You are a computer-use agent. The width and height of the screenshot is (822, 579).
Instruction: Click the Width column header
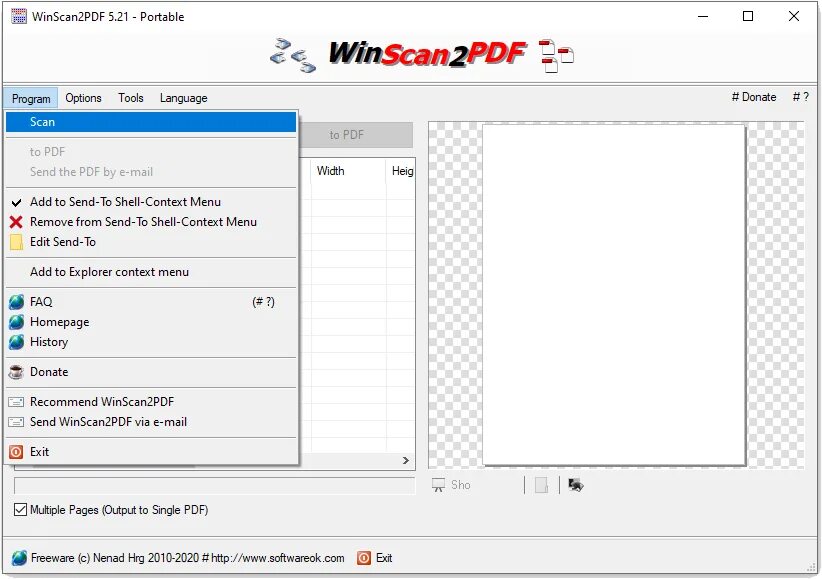pos(349,171)
